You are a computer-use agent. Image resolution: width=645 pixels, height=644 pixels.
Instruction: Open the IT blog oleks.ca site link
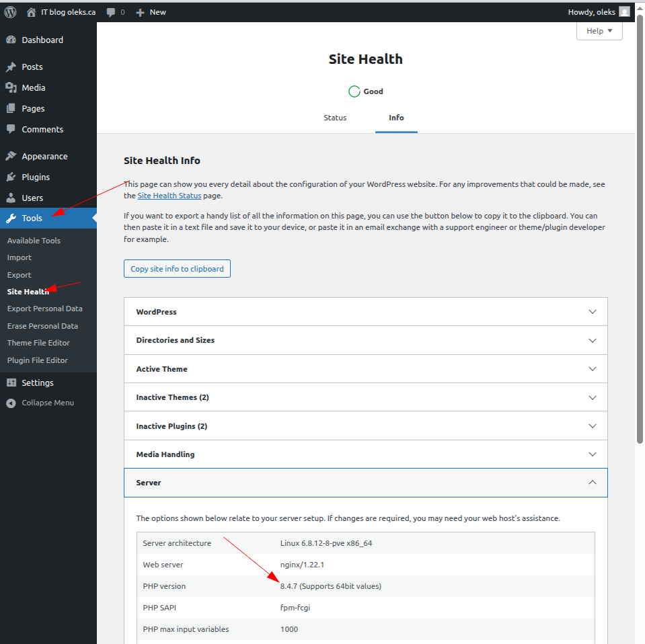[69, 12]
